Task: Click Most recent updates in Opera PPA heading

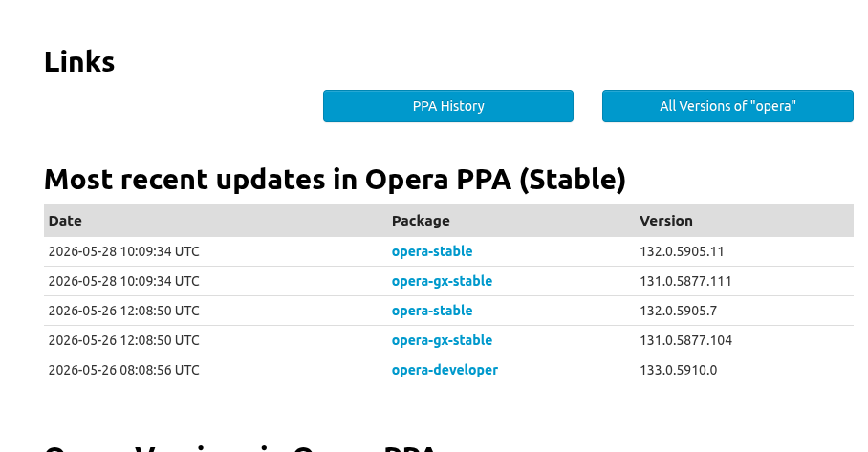Action: coord(335,180)
